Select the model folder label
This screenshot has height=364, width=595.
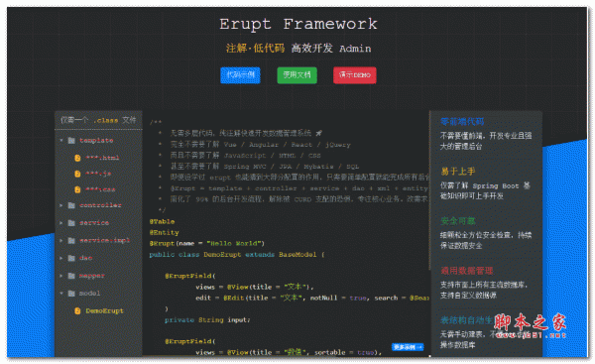tap(89, 293)
